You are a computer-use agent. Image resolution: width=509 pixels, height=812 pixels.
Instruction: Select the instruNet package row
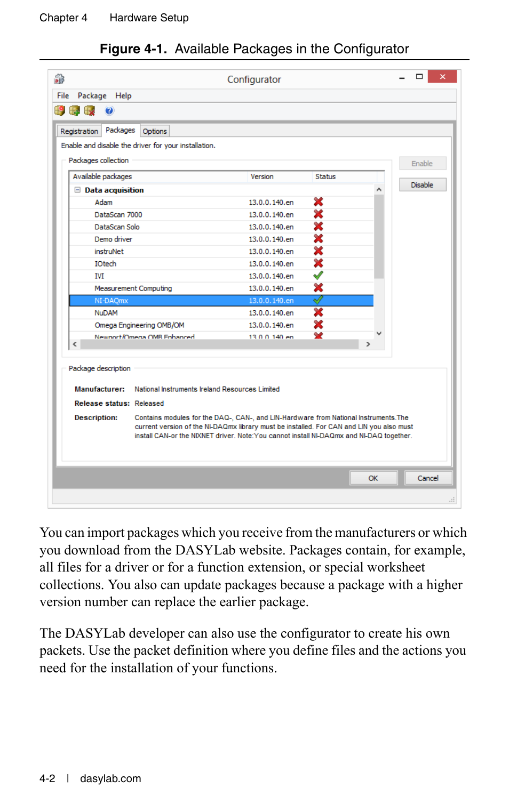[x=221, y=251]
